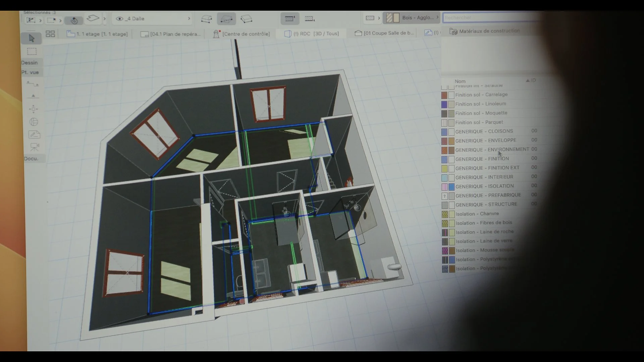Select GENERIQUE - FINITION EXT material
The image size is (644, 362).
(x=487, y=168)
